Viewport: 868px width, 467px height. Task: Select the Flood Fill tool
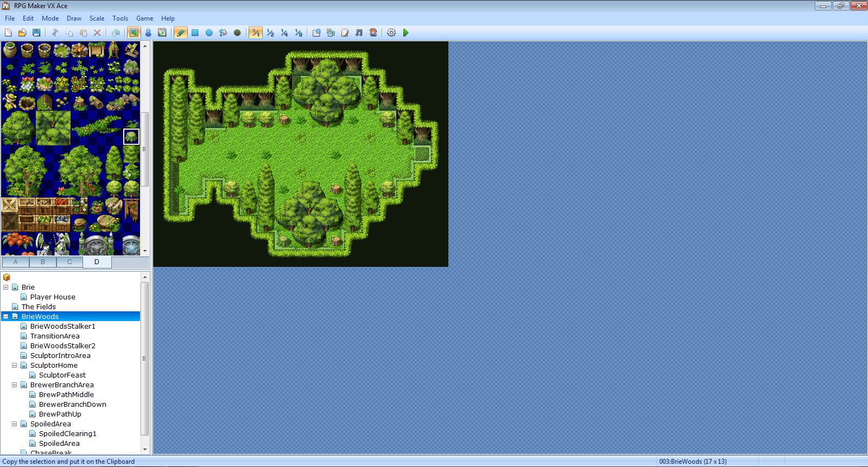[223, 33]
